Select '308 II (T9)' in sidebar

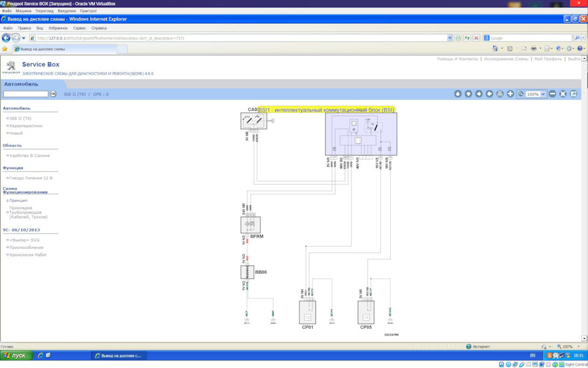20,118
